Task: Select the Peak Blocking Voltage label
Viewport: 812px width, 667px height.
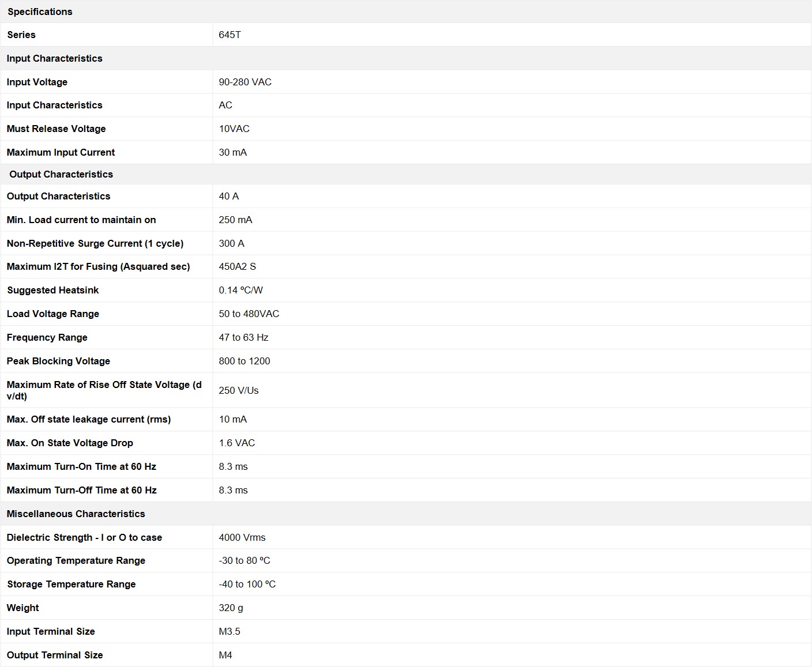Action: point(58,361)
